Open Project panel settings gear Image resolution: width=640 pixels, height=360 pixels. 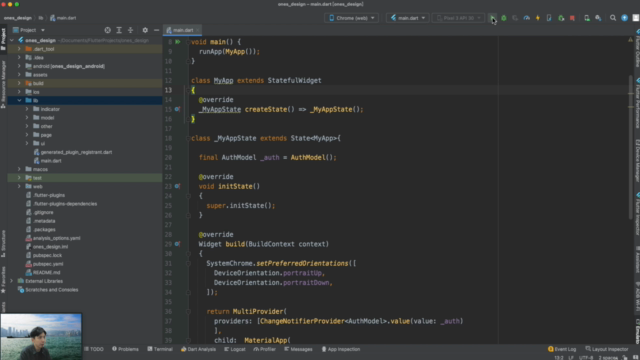pyautogui.click(x=145, y=30)
